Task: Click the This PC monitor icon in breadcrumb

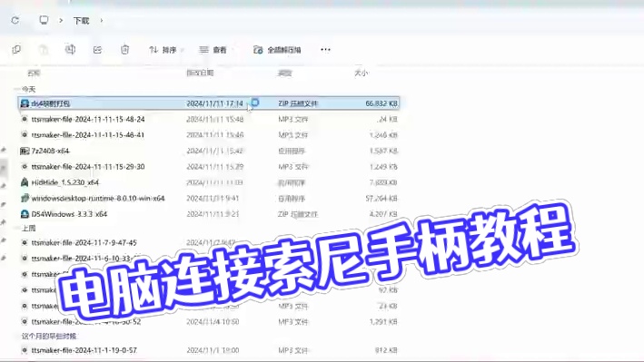Action: click(x=44, y=20)
